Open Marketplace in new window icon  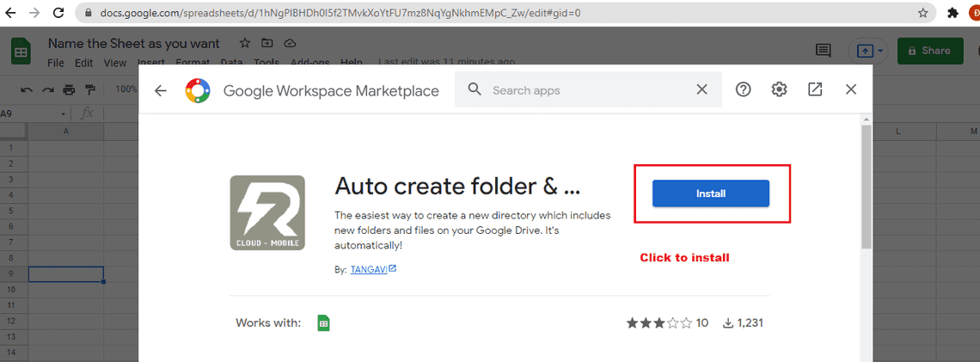[x=815, y=89]
